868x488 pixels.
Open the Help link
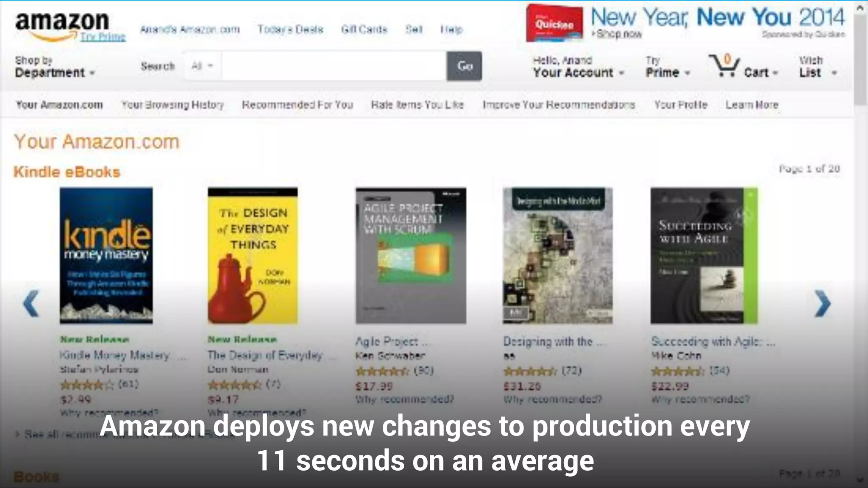(451, 29)
